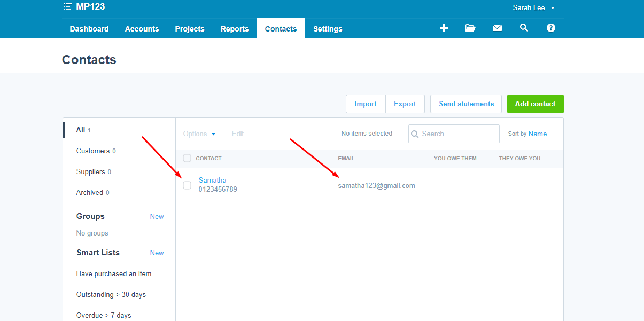Open the mail envelope icon
The width and height of the screenshot is (644, 321).
point(497,28)
